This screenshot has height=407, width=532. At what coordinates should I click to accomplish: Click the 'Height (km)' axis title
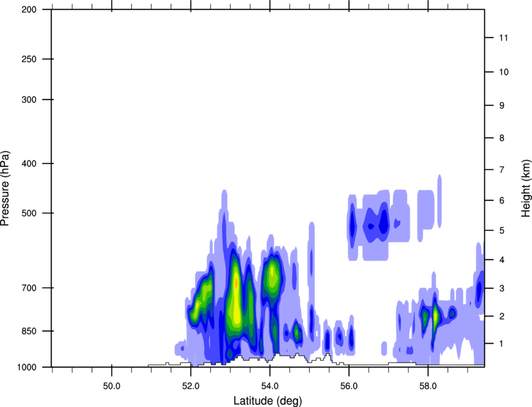[x=526, y=188]
